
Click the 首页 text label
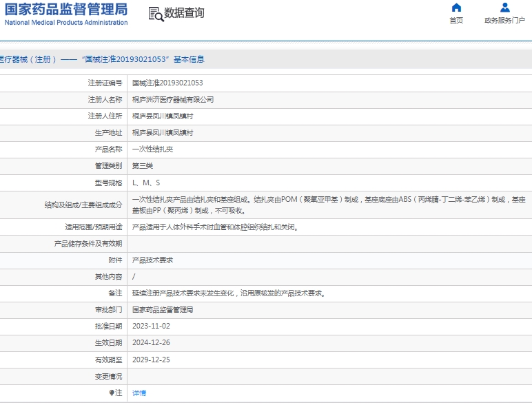tap(456, 21)
